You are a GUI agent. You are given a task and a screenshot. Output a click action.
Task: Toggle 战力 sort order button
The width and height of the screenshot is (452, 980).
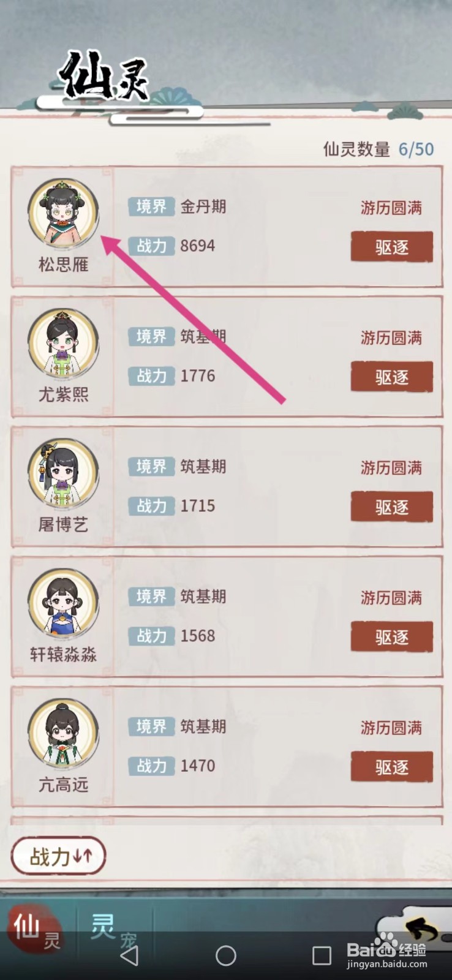pos(59,856)
